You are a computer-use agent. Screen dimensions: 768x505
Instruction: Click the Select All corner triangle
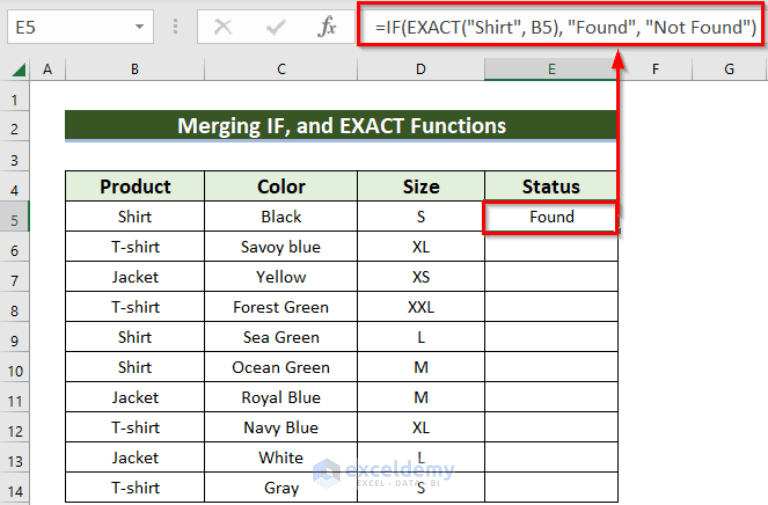point(18,70)
